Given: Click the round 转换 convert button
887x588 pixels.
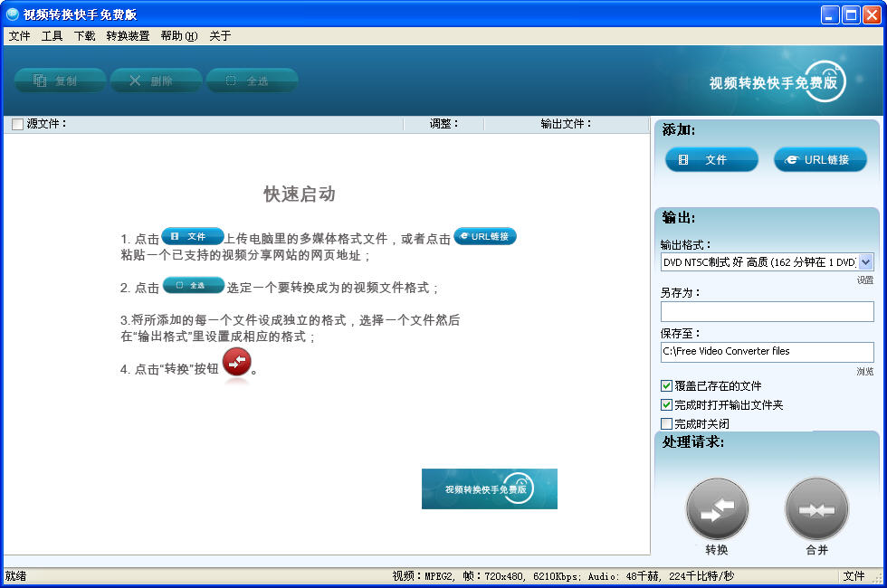Looking at the screenshot, I should 717,509.
